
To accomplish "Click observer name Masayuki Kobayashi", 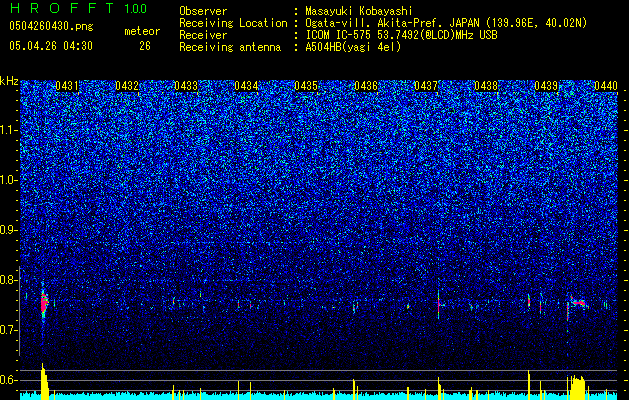I will 358,11.
